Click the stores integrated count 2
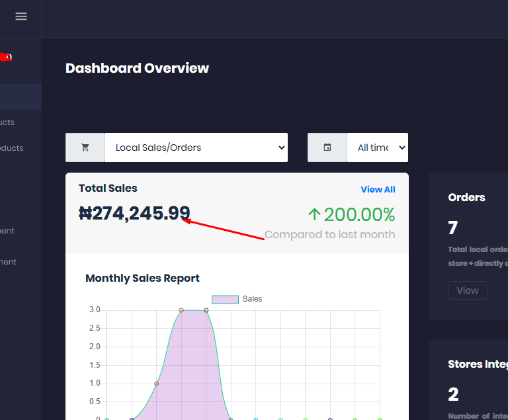This screenshot has width=508, height=420. [x=453, y=395]
